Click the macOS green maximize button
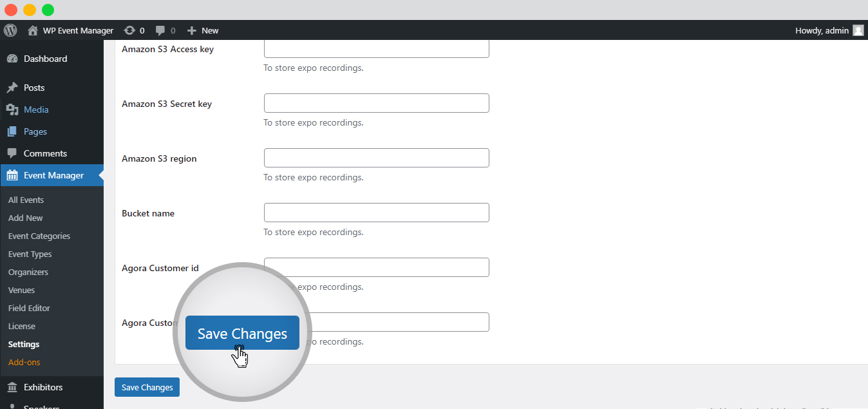 point(48,10)
